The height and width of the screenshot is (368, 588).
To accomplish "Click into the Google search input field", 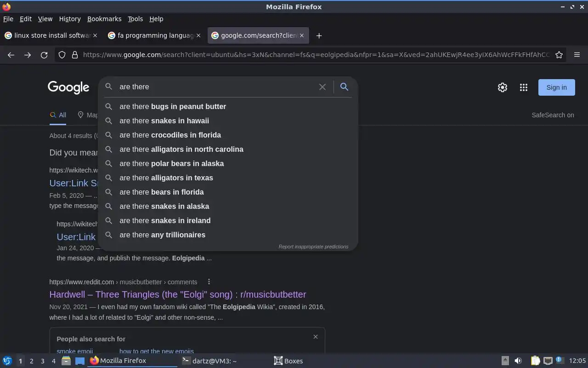I will pos(216,86).
